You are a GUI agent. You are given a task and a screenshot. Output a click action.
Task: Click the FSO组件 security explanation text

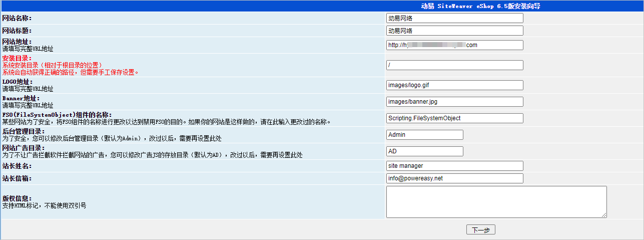tap(167, 122)
